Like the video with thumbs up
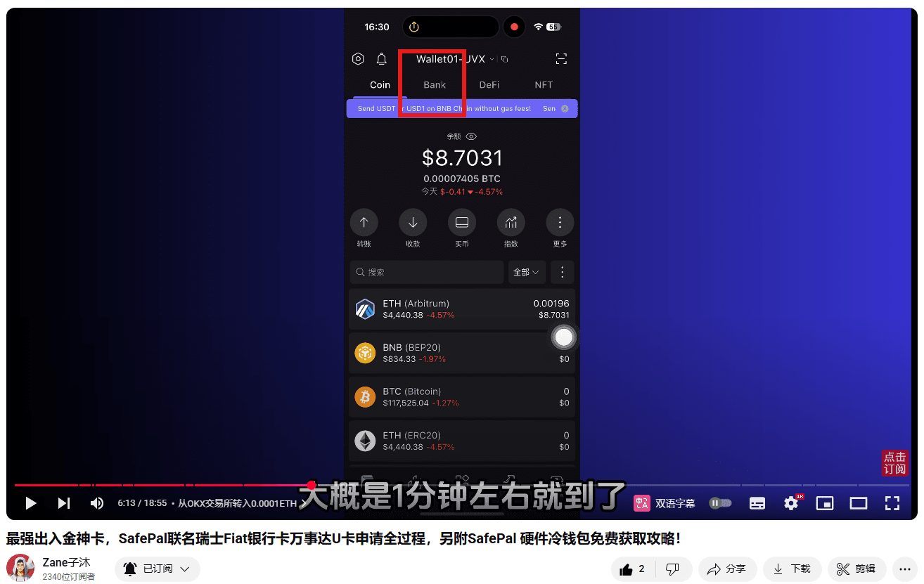Image resolution: width=924 pixels, height=584 pixels. point(632,569)
